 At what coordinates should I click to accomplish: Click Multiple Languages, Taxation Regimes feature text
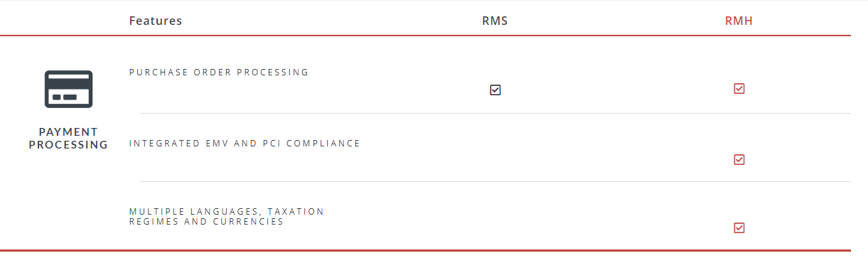coord(227,217)
